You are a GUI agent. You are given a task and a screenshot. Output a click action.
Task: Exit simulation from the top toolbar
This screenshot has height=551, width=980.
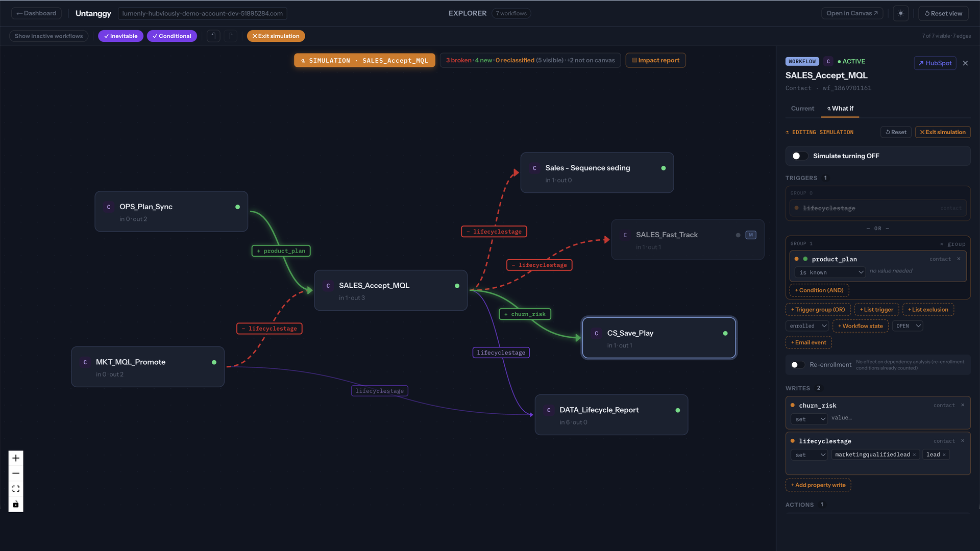[x=276, y=36]
